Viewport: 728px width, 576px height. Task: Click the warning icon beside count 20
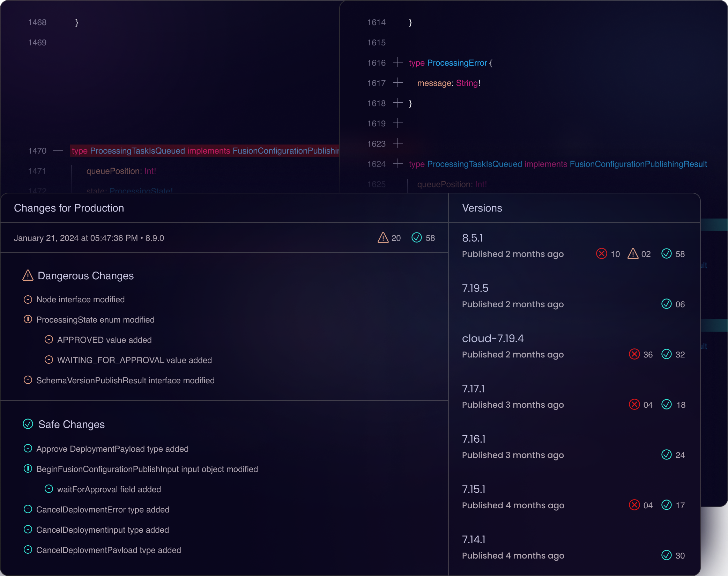pyautogui.click(x=383, y=238)
